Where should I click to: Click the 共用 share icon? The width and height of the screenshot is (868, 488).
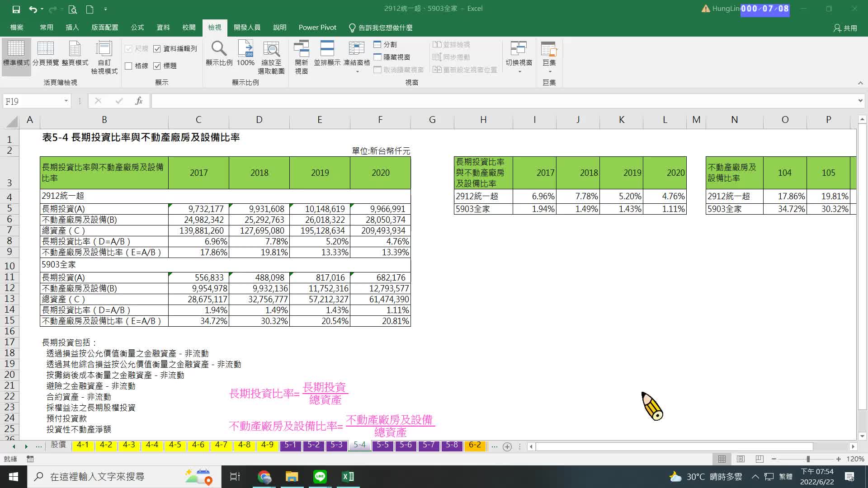(845, 28)
